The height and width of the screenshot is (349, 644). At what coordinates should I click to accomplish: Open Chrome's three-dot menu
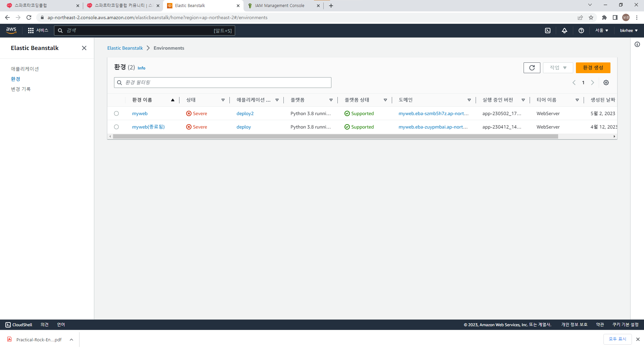[637, 17]
